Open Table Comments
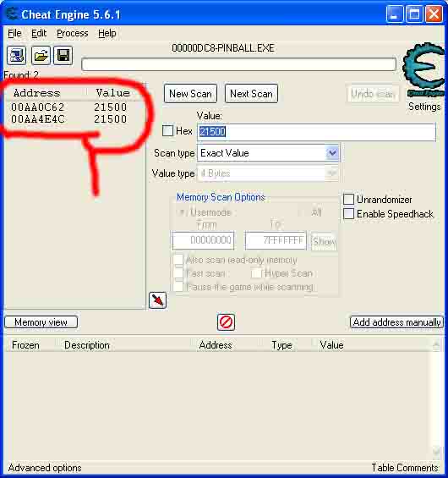The height and width of the screenshot is (478, 448). (405, 468)
